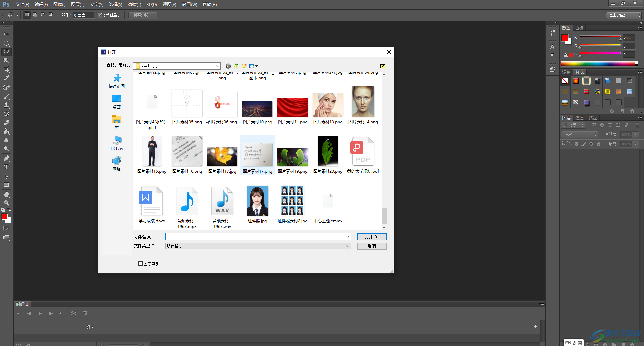
Task: Open the 图层 menu
Action: coord(77,4)
